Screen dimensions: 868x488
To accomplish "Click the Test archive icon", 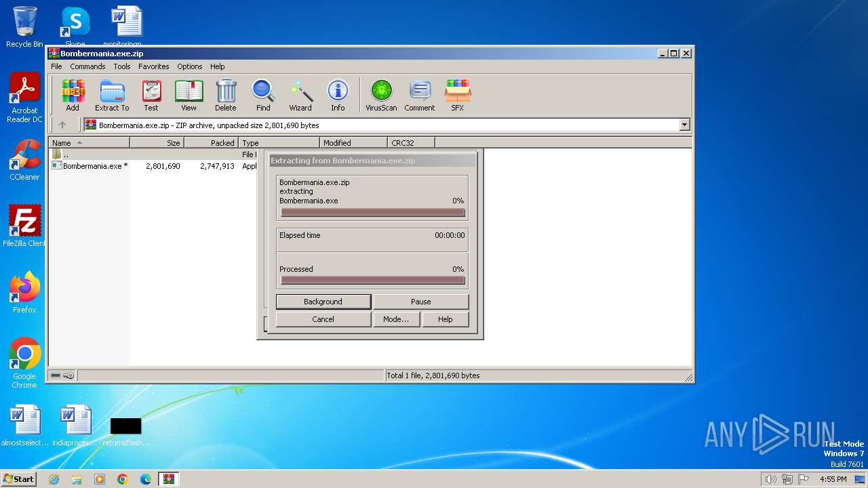I will tap(151, 96).
